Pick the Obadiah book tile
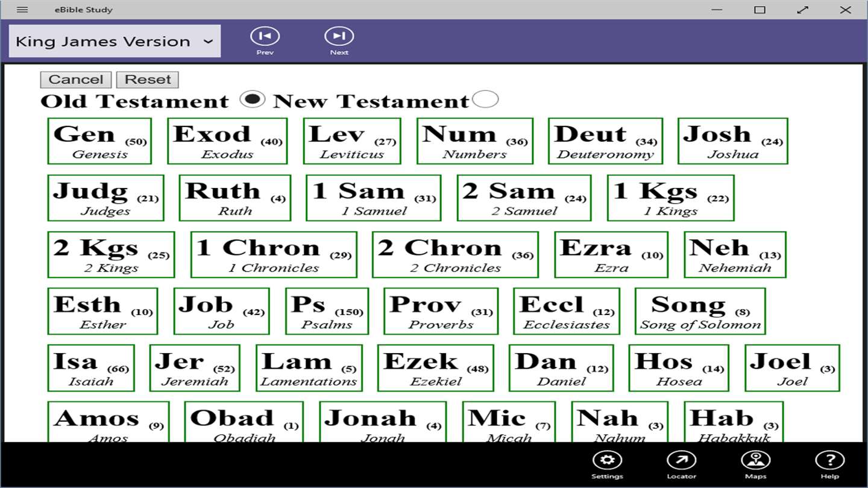 (244, 422)
